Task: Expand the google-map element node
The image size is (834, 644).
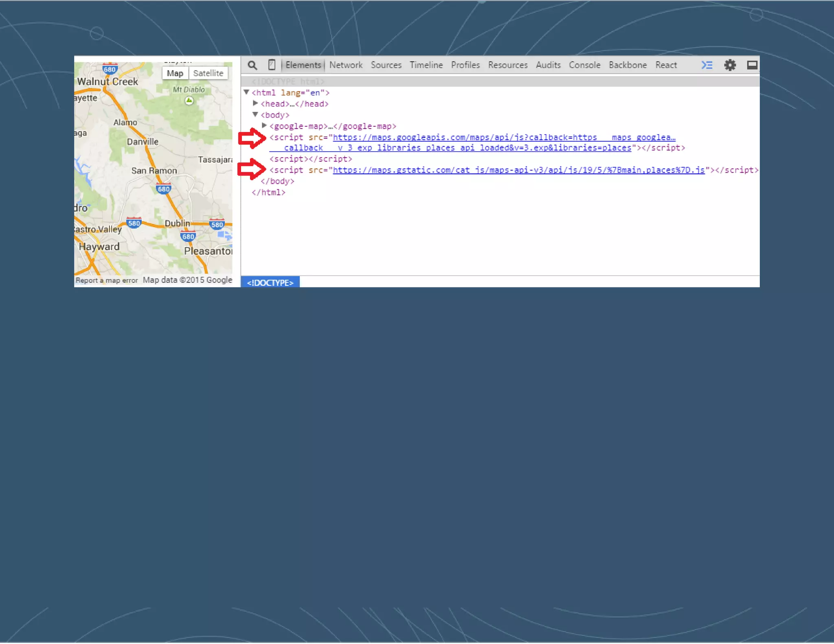Action: (264, 125)
